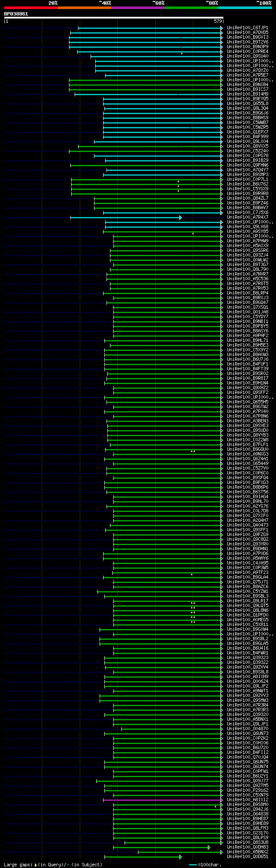Click the green ~80% identity legend segment
This screenshot has width=276, height=868.
(191, 8)
